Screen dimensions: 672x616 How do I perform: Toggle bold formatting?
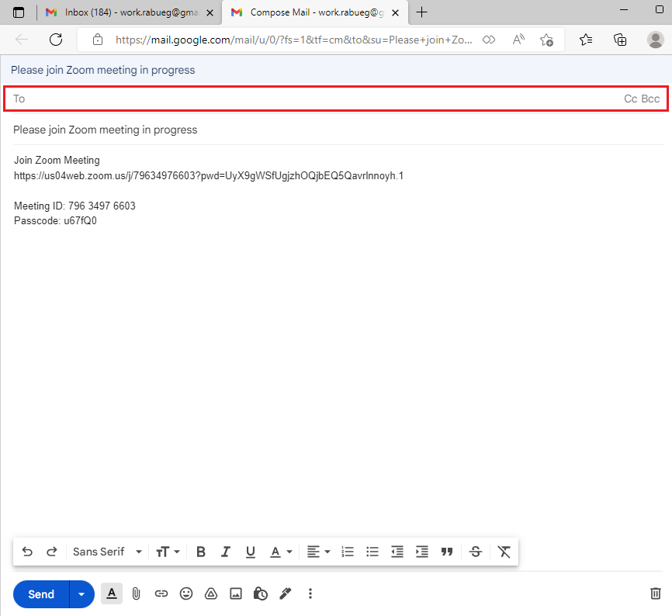pos(200,552)
